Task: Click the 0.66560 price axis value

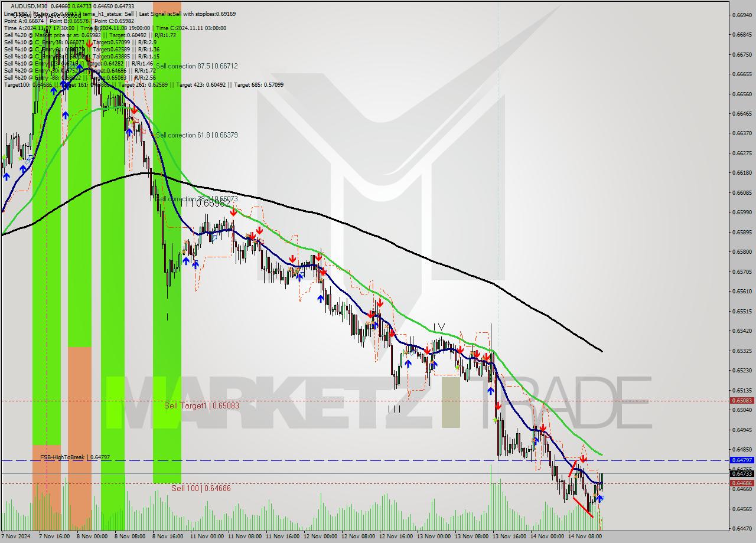Action: pyautogui.click(x=742, y=94)
